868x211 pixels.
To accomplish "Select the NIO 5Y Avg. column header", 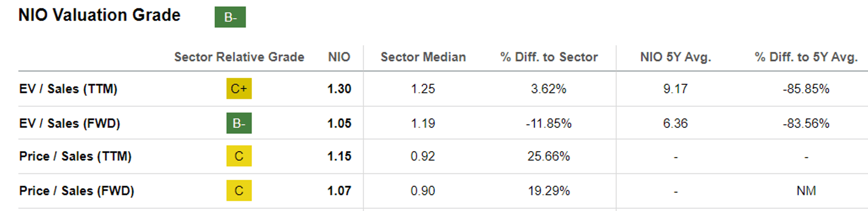I will click(675, 57).
